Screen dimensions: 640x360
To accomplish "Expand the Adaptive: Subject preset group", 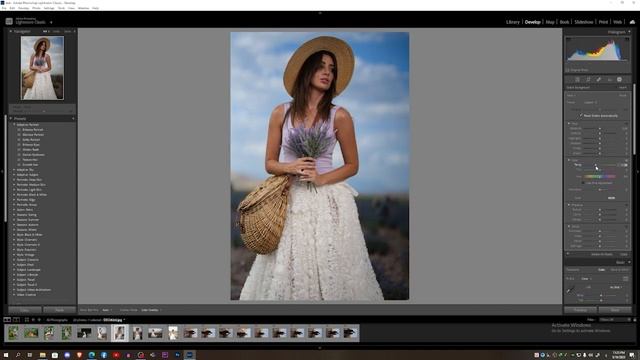I will point(14,175).
